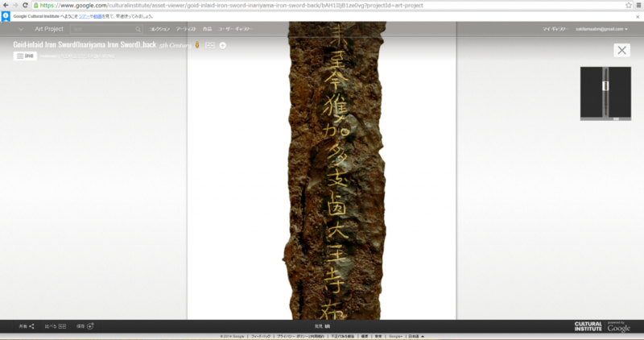Open マイギャラリー in the top bar
Screen dimensions: 644x340
(x=555, y=29)
